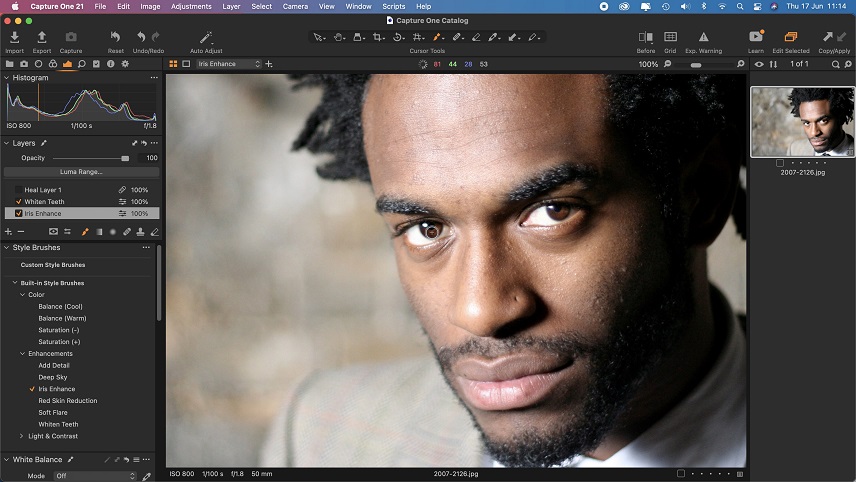Select the Crop cursor tool
856x482 pixels.
(377, 37)
